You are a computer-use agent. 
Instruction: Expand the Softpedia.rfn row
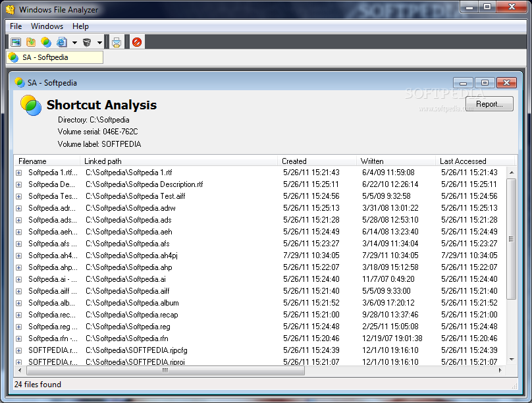pos(19,339)
